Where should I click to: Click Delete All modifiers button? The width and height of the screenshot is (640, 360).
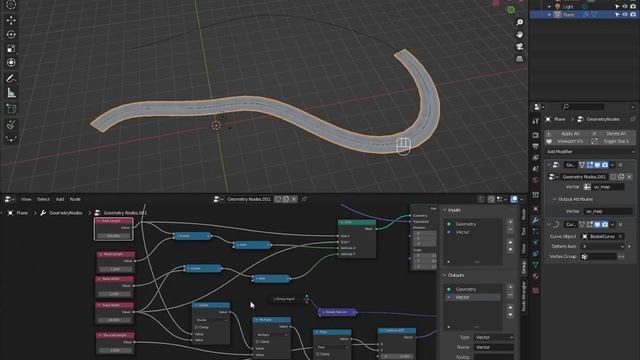(x=613, y=133)
